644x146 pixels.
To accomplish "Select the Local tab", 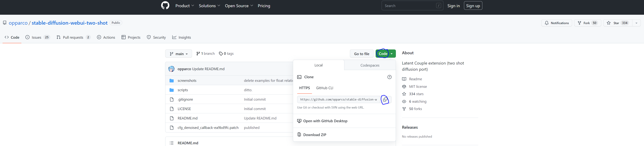I will coord(318,65).
